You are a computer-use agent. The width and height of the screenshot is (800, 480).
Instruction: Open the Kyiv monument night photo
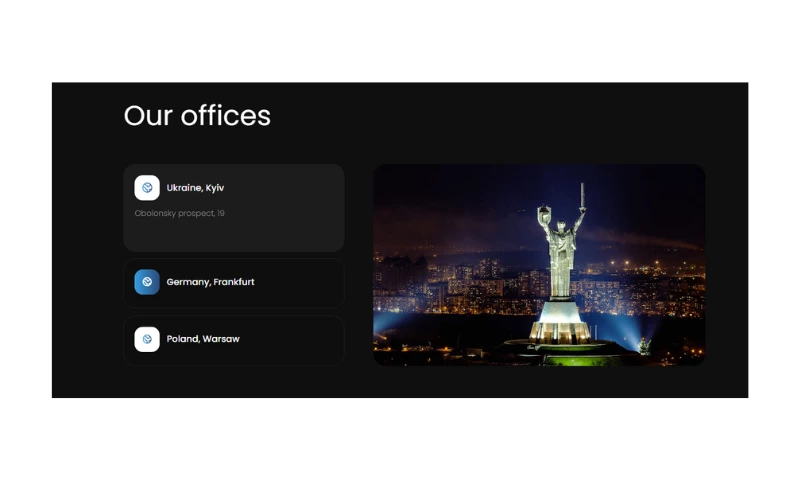(x=539, y=265)
